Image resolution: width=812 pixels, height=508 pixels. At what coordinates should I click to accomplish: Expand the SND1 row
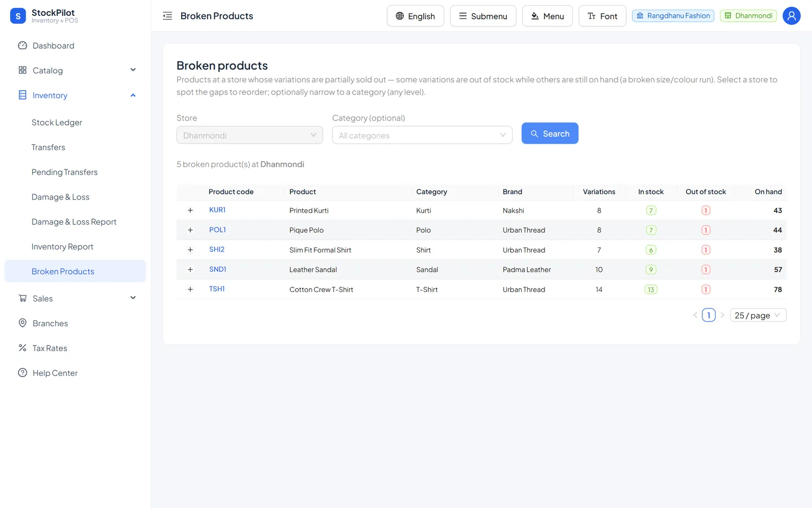[x=190, y=270]
